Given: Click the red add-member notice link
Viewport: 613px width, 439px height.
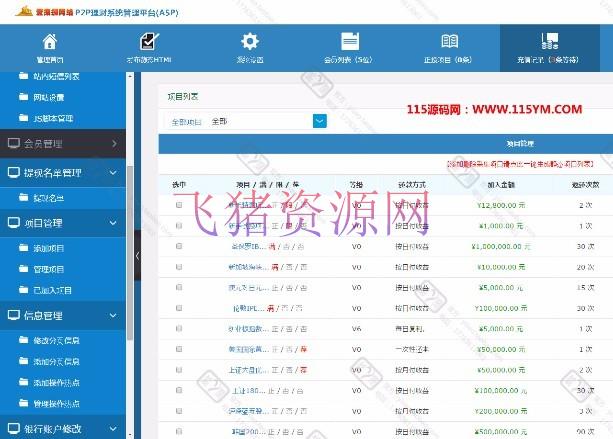Looking at the screenshot, I should pyautogui.click(x=520, y=162).
